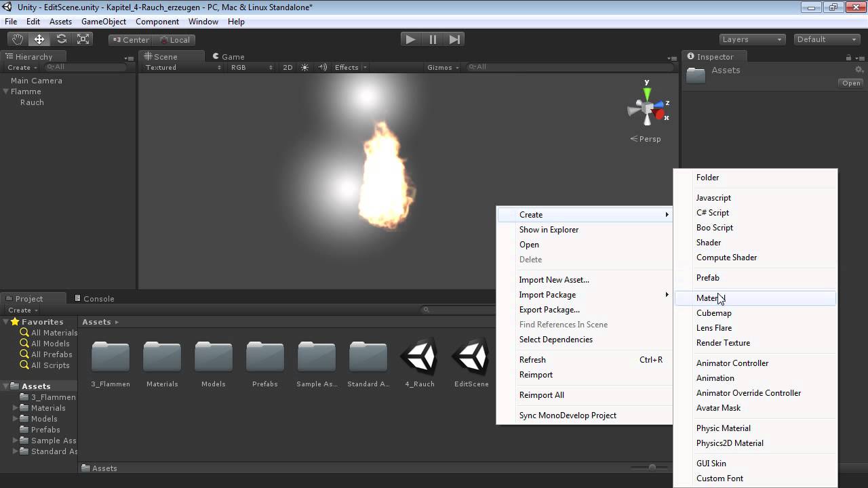Select the Scale tool in toolbar
The image size is (868, 488).
[83, 39]
